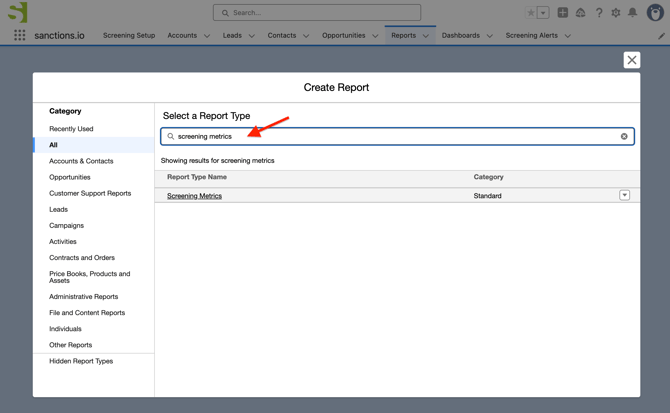Open row actions dropdown for Screening Metrics
The image size is (670, 413).
coord(624,195)
